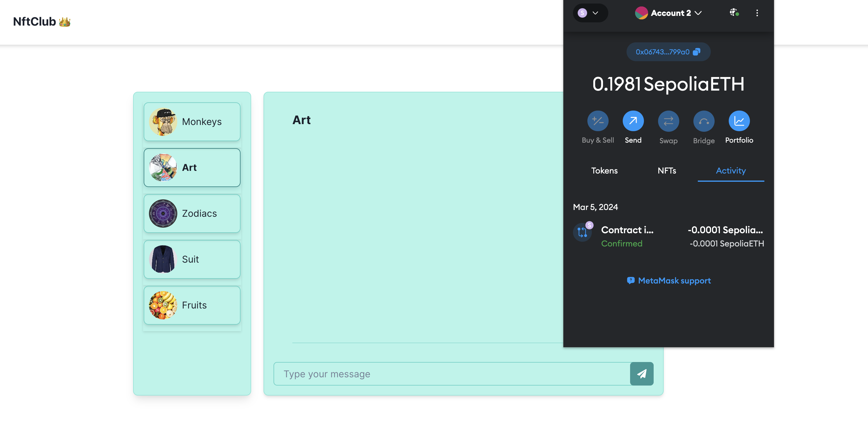
Task: Open the three-dot MetaMask options menu
Action: tap(757, 13)
